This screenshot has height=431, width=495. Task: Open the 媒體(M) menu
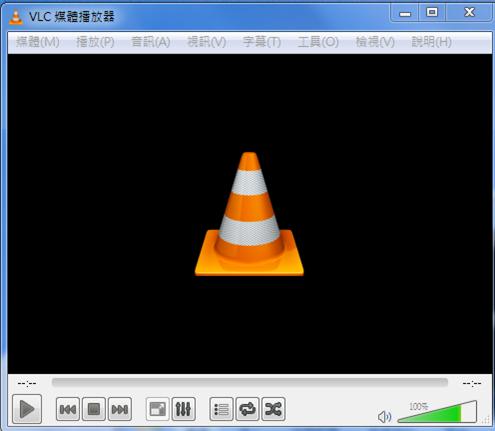(x=38, y=42)
